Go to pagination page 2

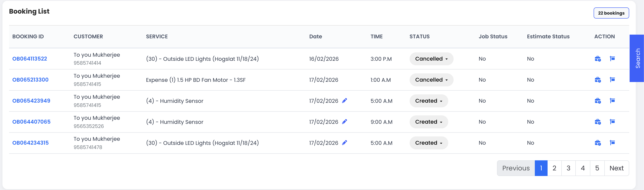click(554, 168)
